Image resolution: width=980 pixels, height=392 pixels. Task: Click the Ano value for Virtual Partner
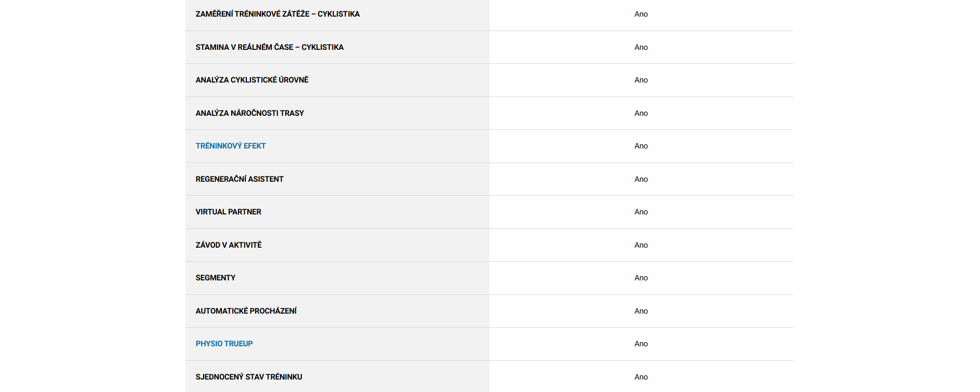point(641,212)
